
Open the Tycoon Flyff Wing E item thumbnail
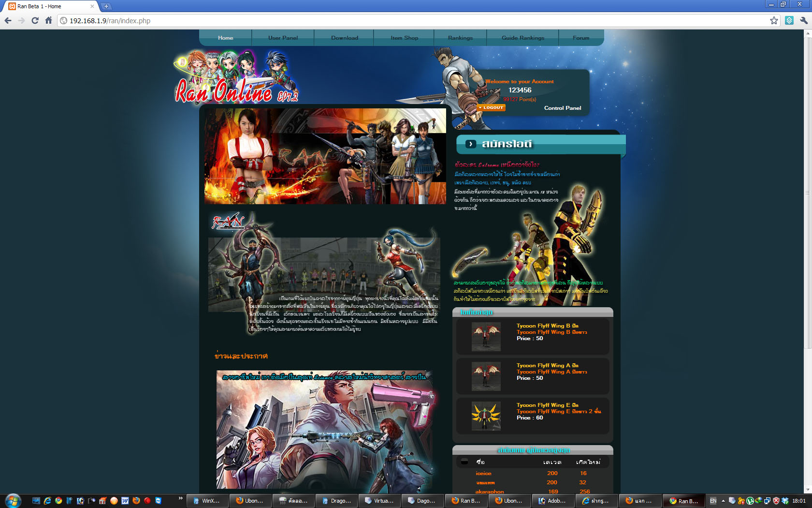486,416
